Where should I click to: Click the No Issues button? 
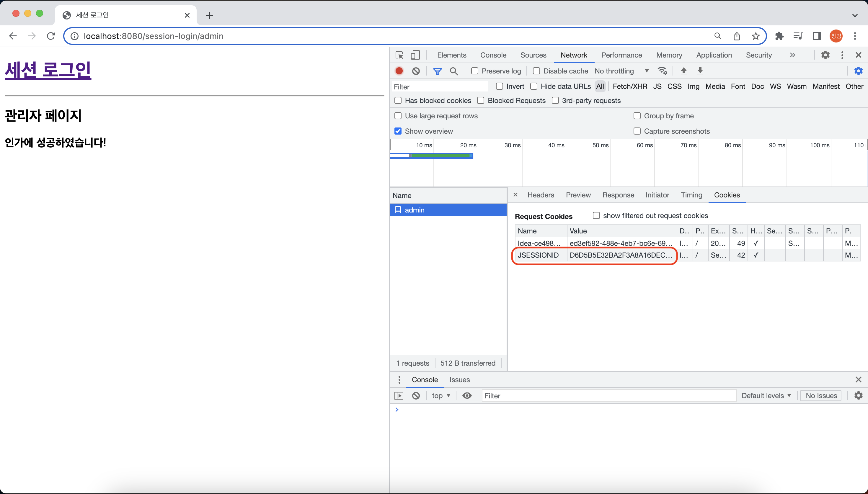(821, 396)
